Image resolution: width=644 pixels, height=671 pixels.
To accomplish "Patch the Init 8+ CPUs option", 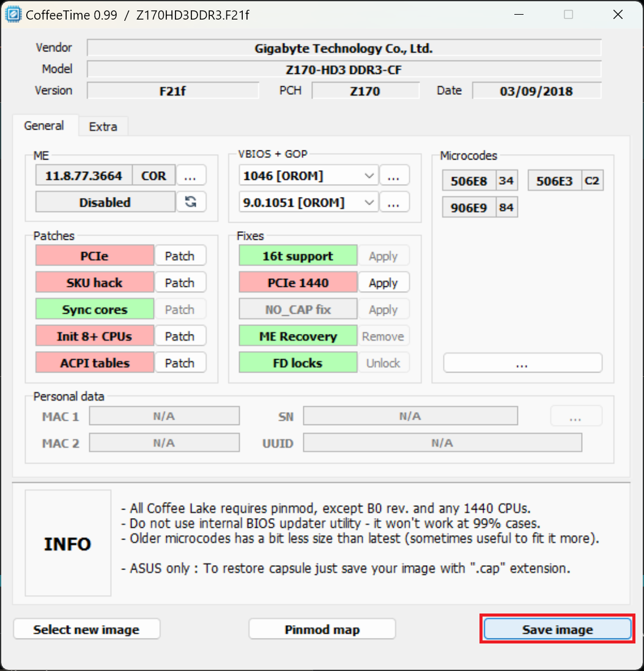I will pos(180,336).
